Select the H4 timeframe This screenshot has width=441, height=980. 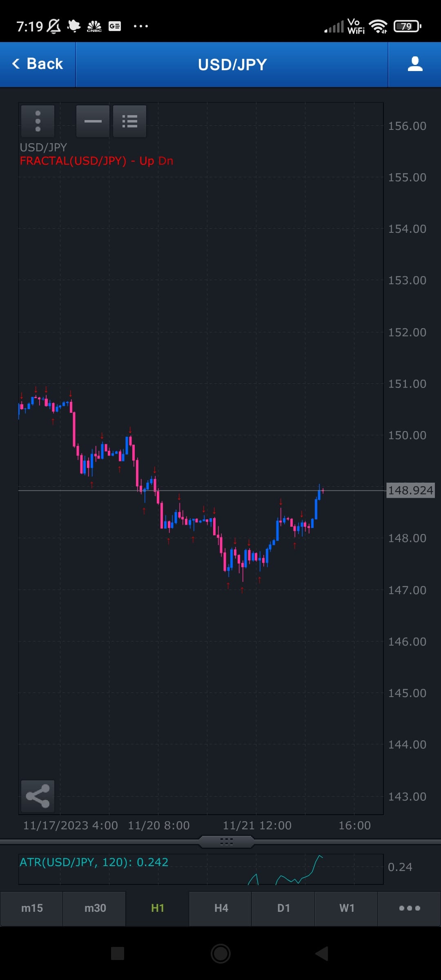point(221,908)
